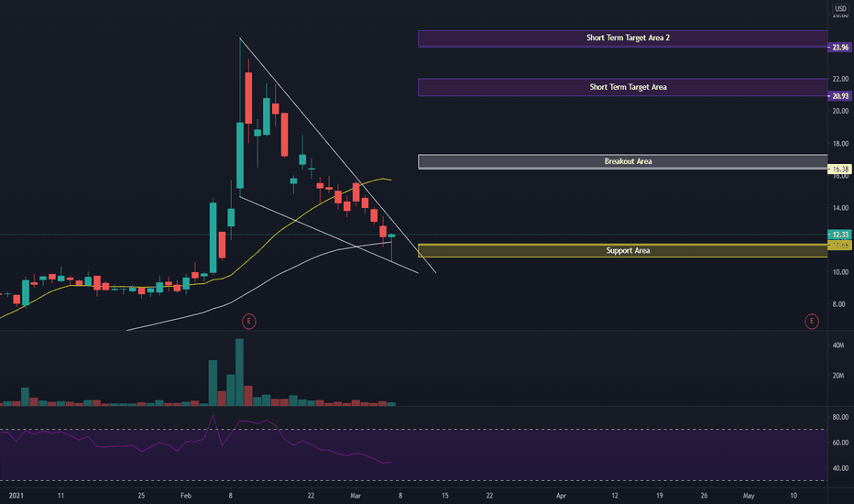Image resolution: width=854 pixels, height=504 pixels.
Task: Select the Breakout Area box
Action: point(622,161)
